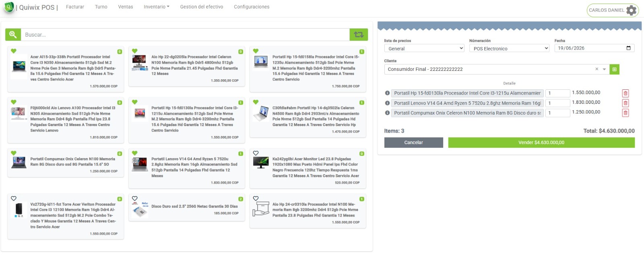
Task: Delete the Portatil Hp 15-fd0130la line item
Action: pyautogui.click(x=625, y=93)
